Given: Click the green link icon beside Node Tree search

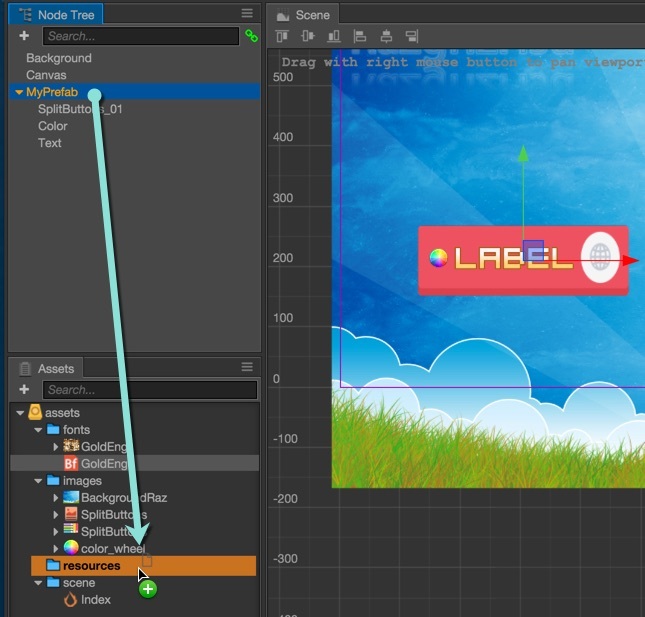Looking at the screenshot, I should tap(251, 36).
